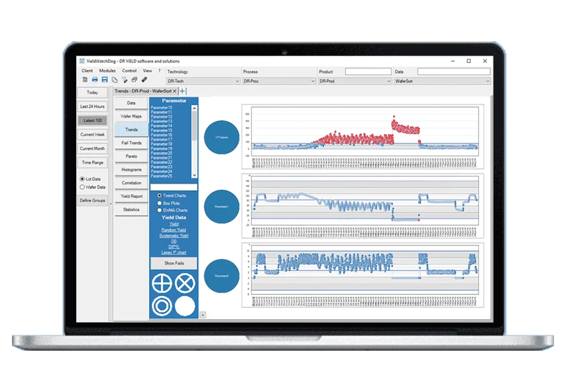Open the Yield Report module
This screenshot has height=392, width=566.
coord(131,196)
